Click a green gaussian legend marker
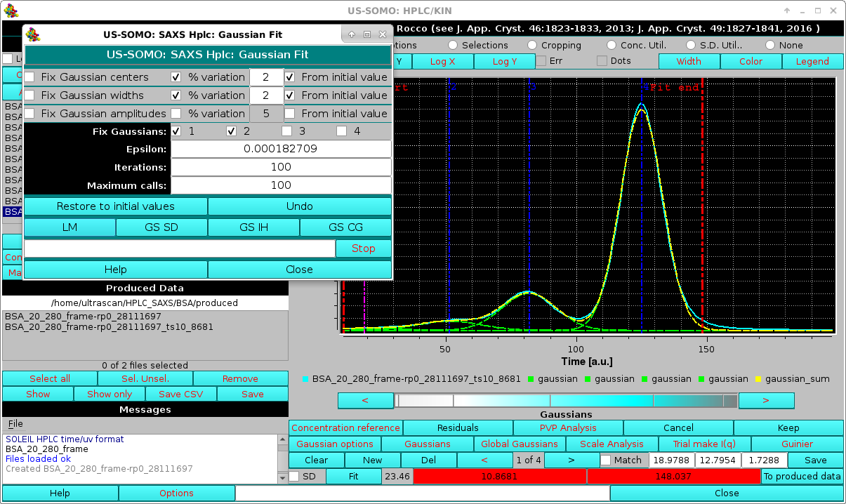Viewport: 846px width, 504px height. (531, 378)
